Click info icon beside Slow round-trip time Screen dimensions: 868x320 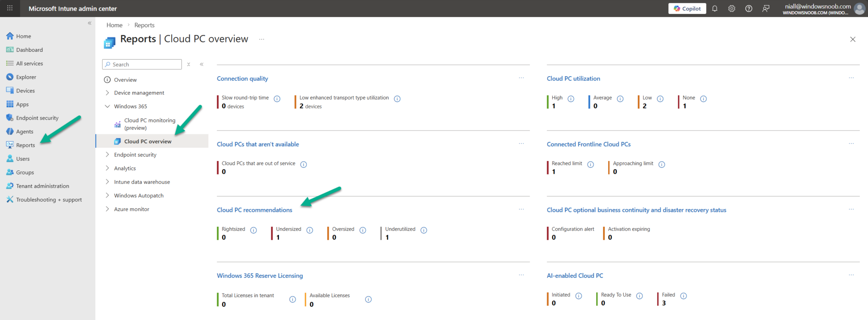coord(277,99)
